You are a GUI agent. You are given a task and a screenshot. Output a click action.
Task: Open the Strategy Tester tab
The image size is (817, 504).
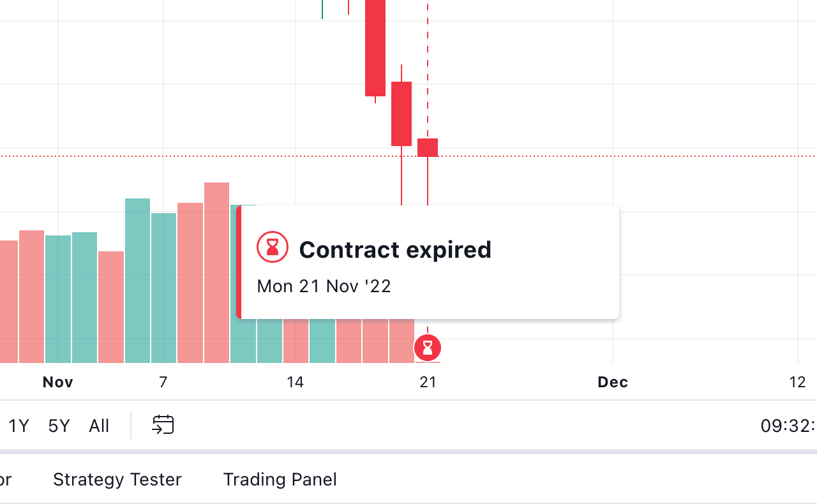[x=117, y=480]
